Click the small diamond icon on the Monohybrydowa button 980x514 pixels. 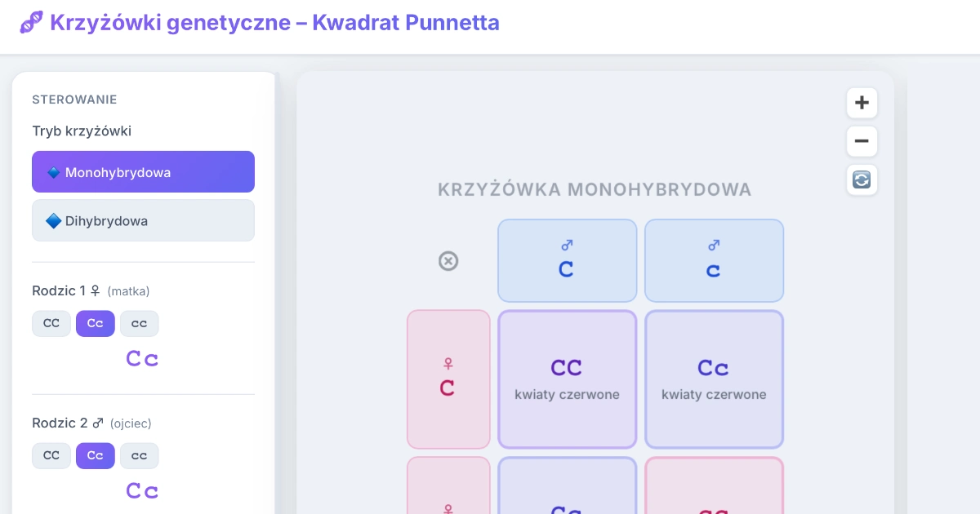tap(55, 171)
